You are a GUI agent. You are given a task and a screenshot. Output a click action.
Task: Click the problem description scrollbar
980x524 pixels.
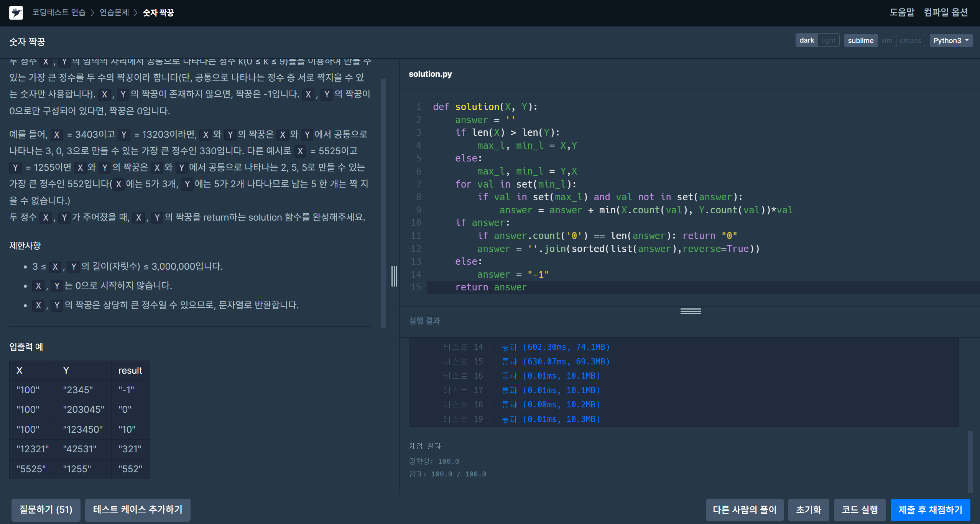pyautogui.click(x=383, y=203)
